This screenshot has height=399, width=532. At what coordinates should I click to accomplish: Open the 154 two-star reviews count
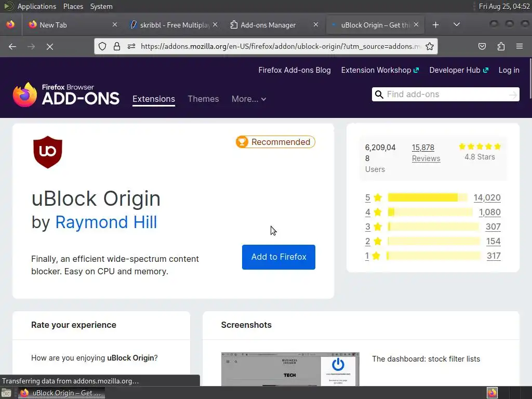(494, 241)
